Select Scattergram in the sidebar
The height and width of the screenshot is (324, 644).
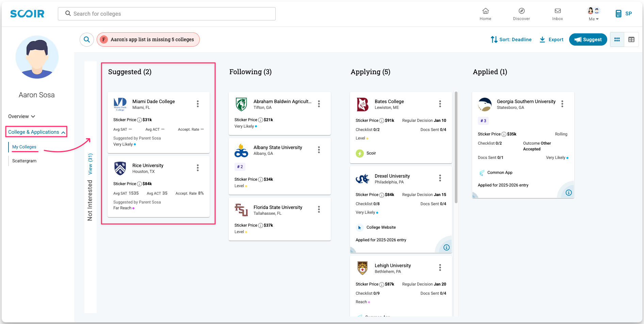point(24,161)
